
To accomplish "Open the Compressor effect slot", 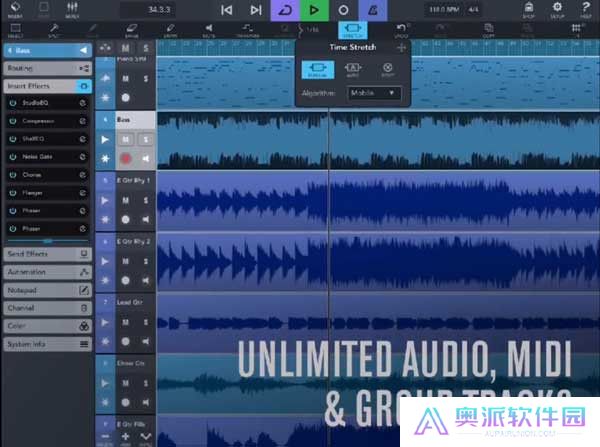I will tap(48, 121).
